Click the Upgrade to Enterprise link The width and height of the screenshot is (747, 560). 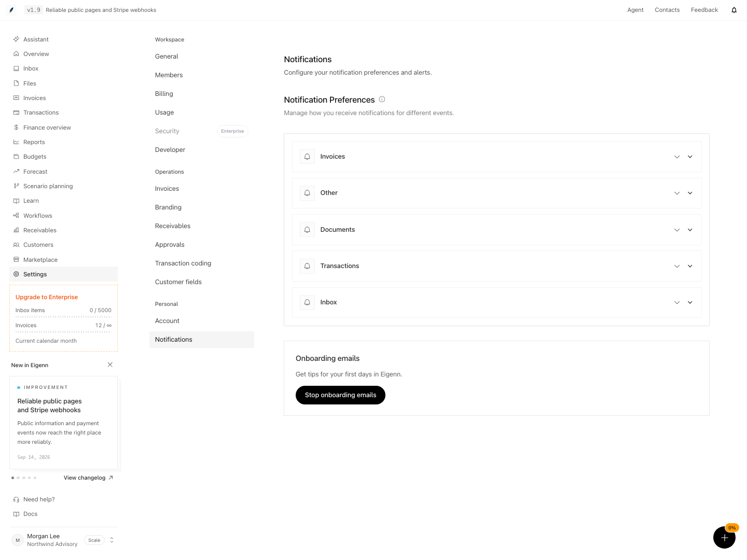47,297
